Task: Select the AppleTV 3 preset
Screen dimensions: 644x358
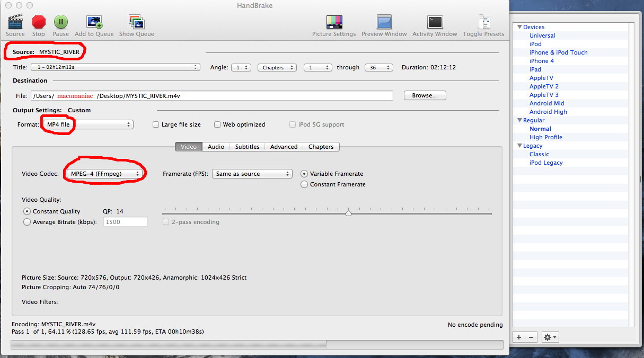Action: click(x=544, y=95)
